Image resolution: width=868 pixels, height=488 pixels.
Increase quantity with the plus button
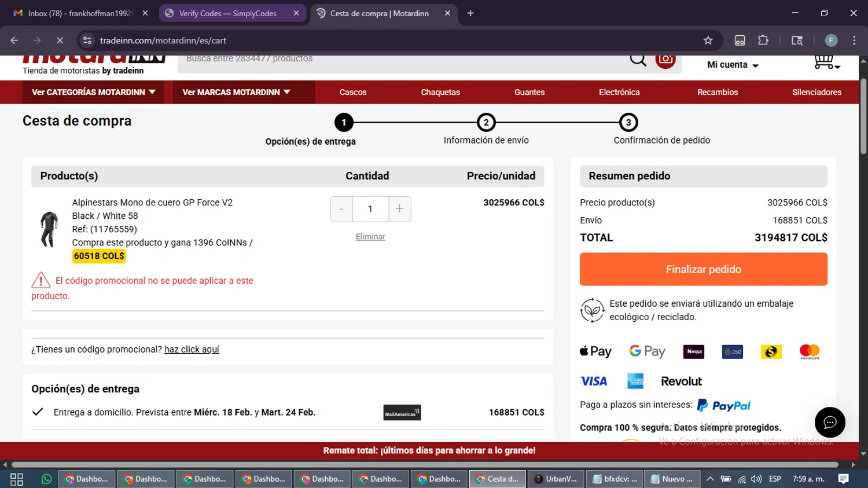point(400,209)
